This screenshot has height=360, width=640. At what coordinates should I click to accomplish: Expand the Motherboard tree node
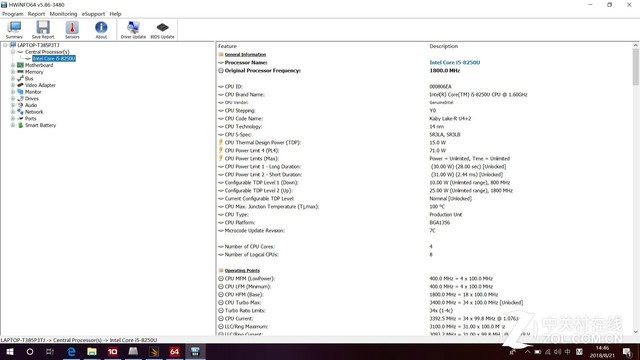(13, 65)
